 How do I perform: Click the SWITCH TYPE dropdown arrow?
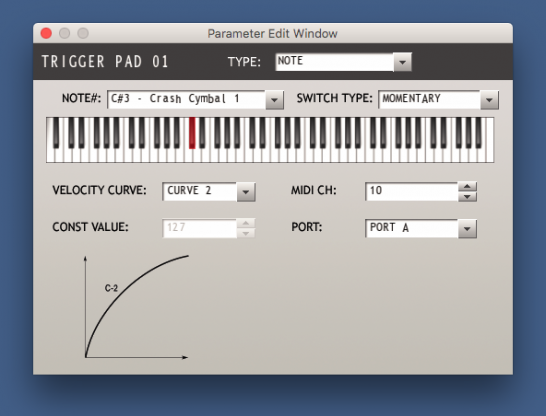click(x=489, y=100)
